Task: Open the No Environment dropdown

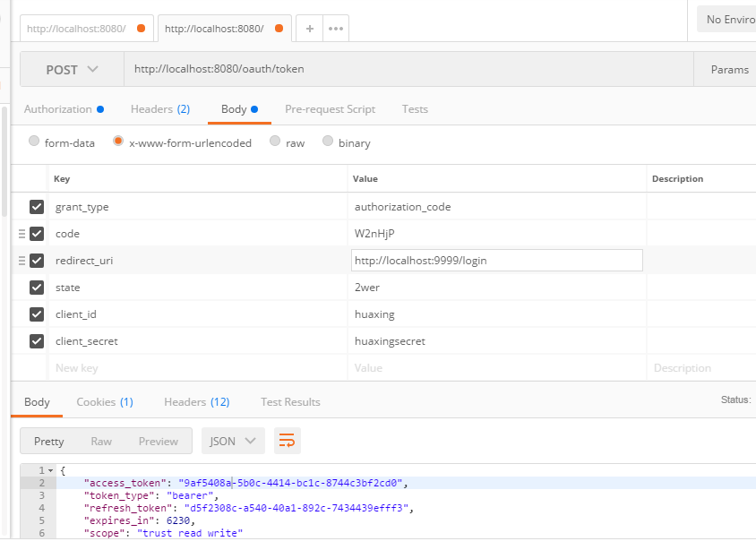Action: [727, 20]
